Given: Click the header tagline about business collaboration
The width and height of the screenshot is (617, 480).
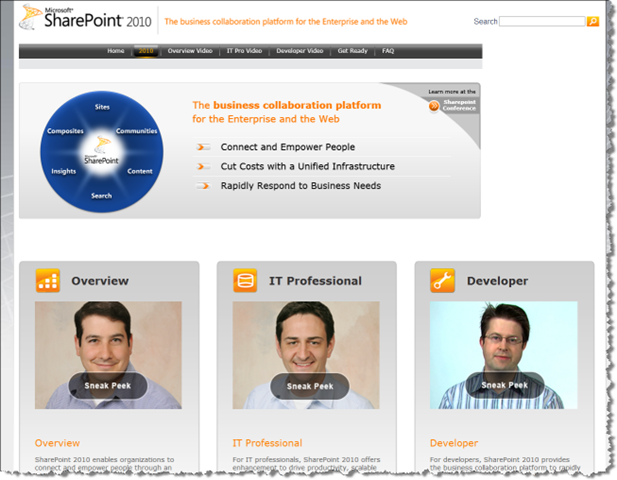Looking at the screenshot, I should [x=286, y=22].
